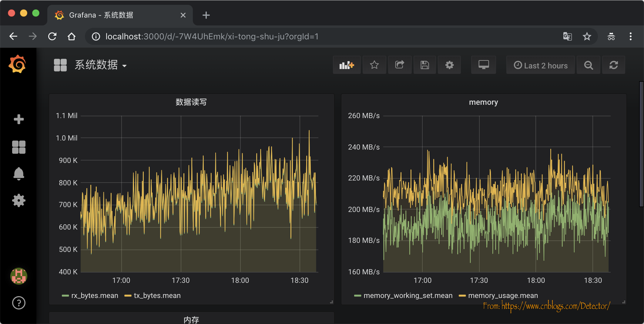Click the 17:00 label on memory chart
This screenshot has height=324, width=644.
coord(422,280)
